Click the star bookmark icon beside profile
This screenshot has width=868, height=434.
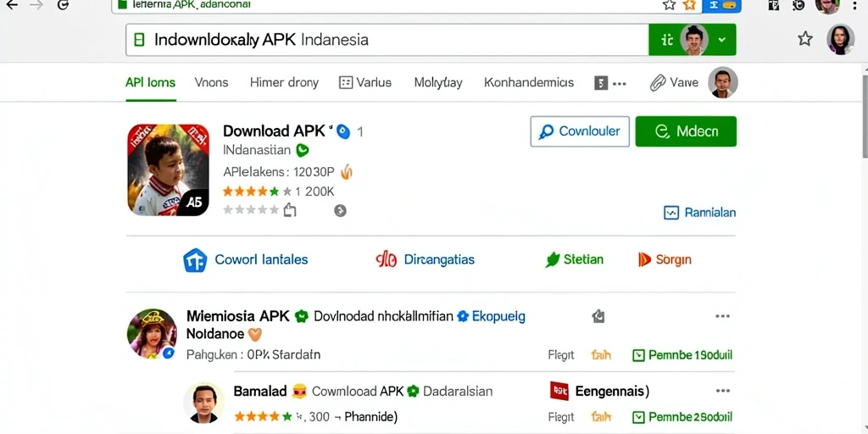(805, 39)
